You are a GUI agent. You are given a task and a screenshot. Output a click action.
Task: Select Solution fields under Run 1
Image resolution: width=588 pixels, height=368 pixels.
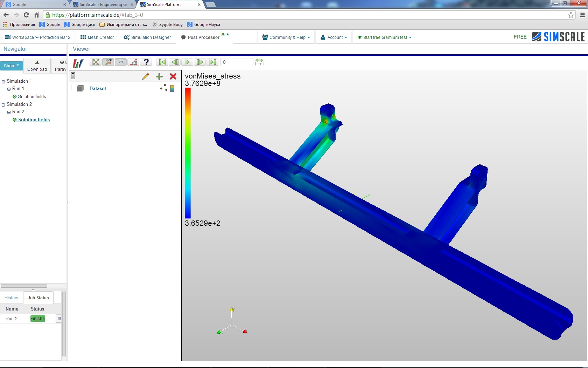(32, 96)
